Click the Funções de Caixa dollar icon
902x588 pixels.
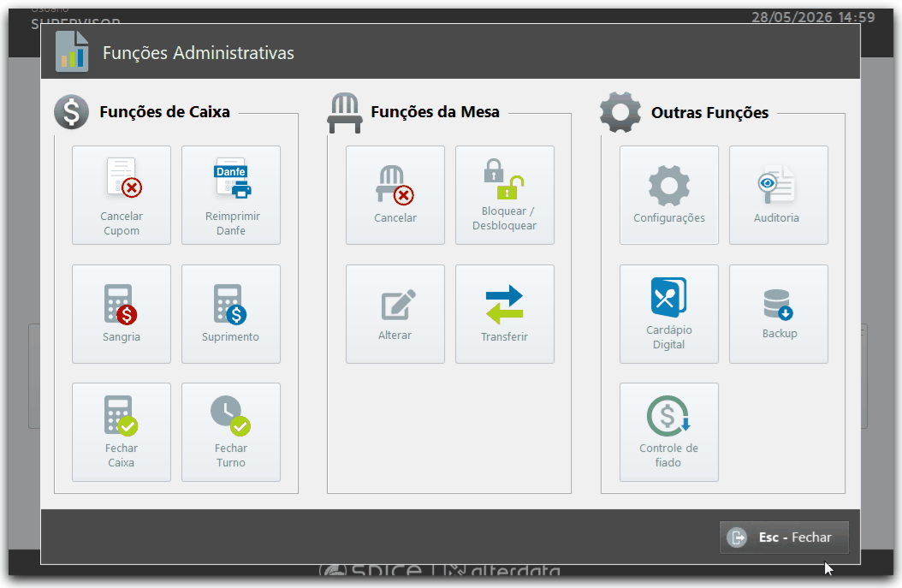pos(71,111)
